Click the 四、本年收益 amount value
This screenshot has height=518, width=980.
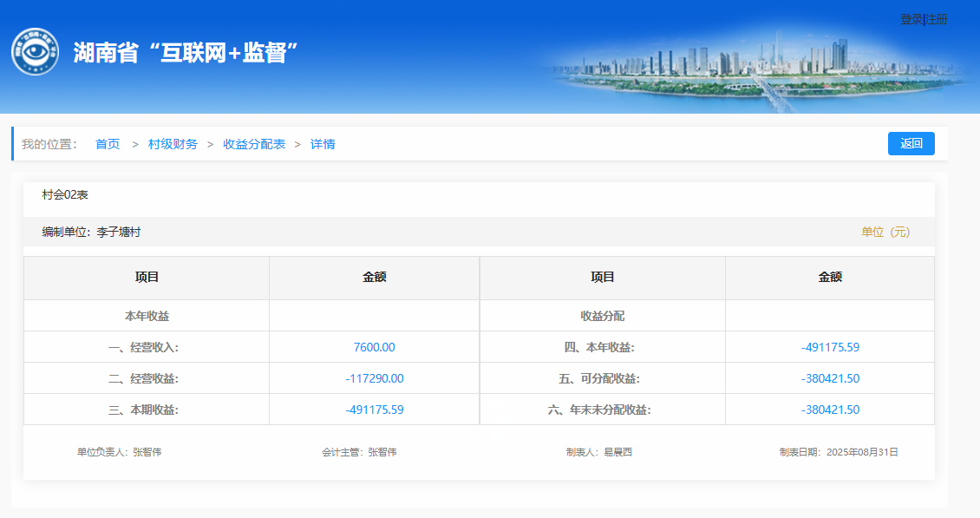pyautogui.click(x=830, y=347)
